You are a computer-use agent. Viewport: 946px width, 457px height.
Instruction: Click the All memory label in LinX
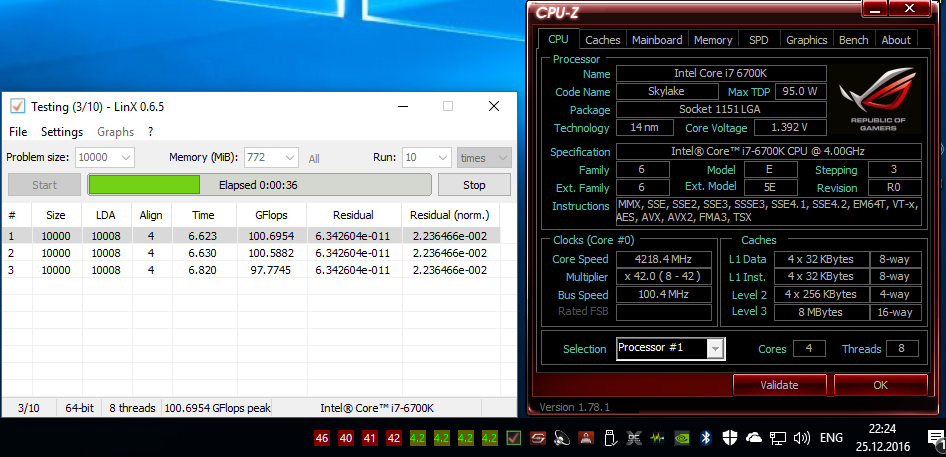(x=314, y=159)
